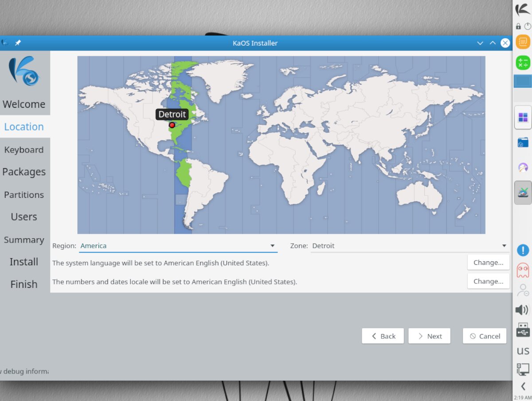532x401 pixels.
Task: Expand hidden tray icons arrow
Action: [523, 386]
